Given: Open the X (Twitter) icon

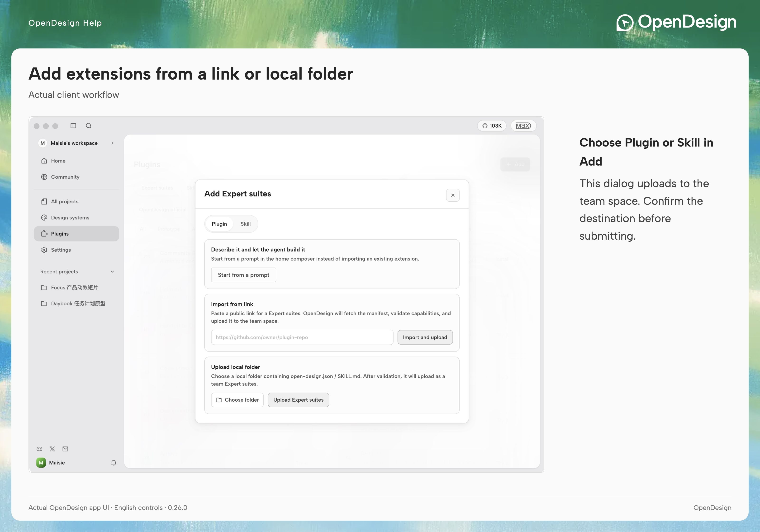Looking at the screenshot, I should coord(52,449).
